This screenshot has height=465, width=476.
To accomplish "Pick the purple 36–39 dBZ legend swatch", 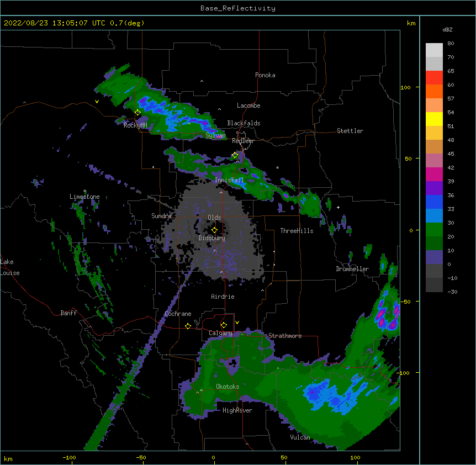I will pyautogui.click(x=434, y=188).
